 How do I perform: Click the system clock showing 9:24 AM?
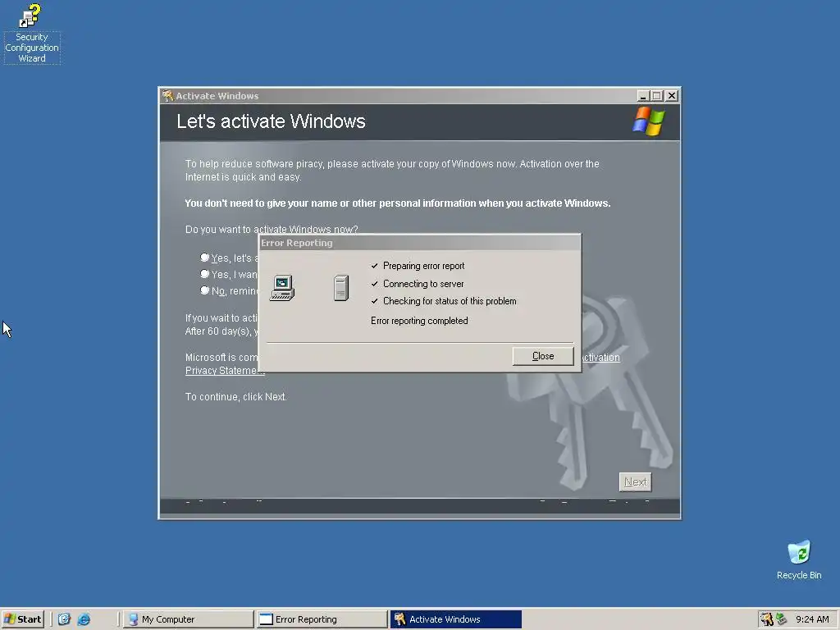coord(812,619)
